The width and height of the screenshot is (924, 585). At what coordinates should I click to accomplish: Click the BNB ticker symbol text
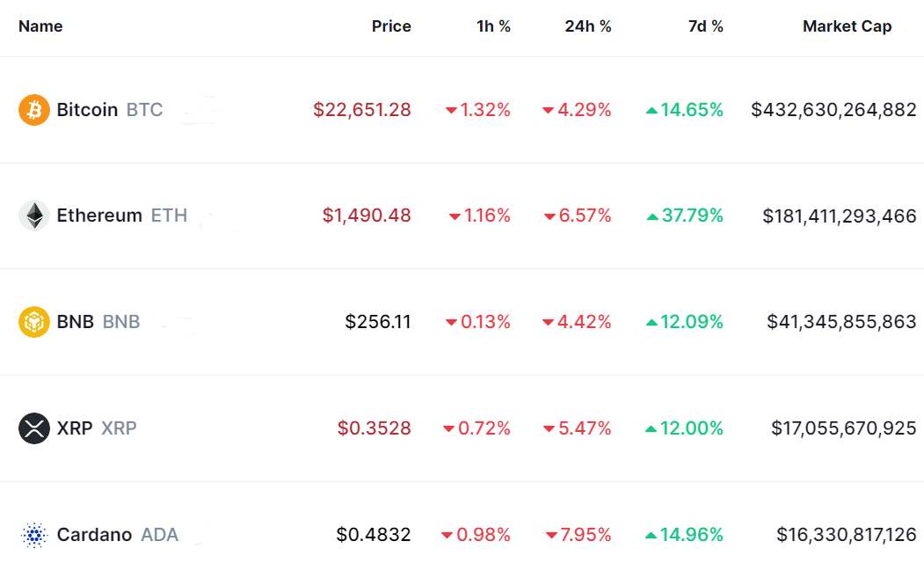tap(121, 322)
